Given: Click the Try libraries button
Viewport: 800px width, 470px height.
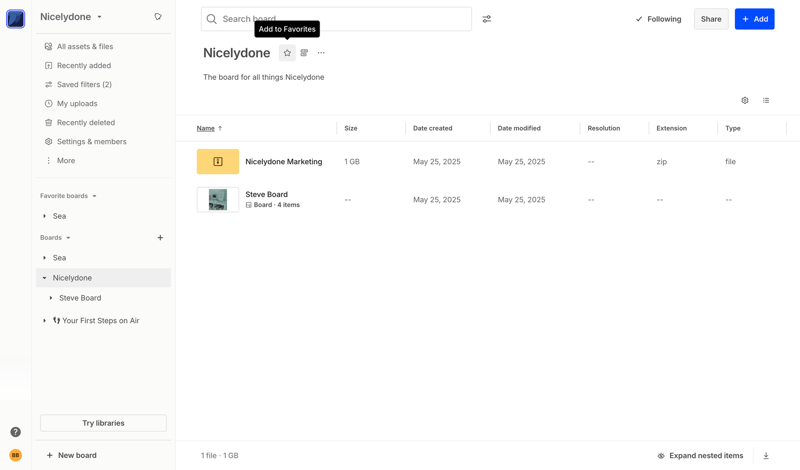Looking at the screenshot, I should (x=104, y=423).
